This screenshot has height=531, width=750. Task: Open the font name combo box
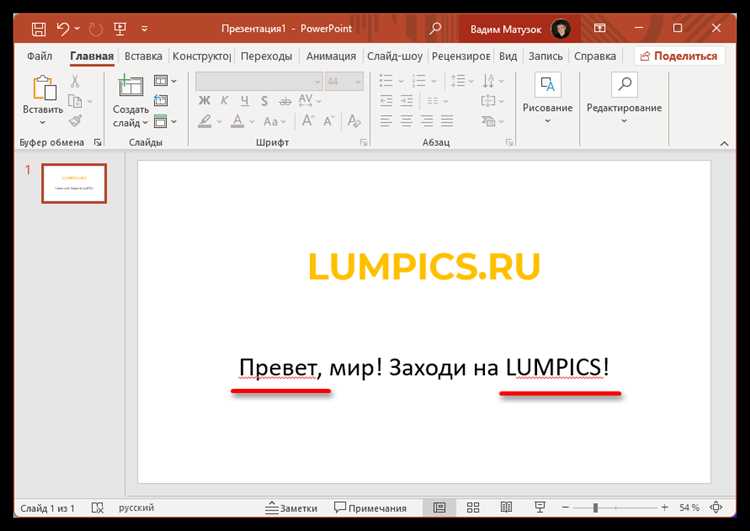(x=259, y=82)
